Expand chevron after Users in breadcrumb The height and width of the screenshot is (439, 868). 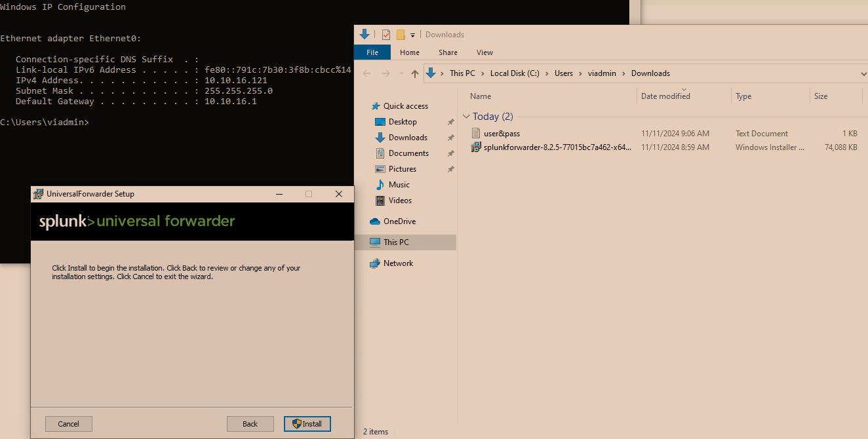pyautogui.click(x=580, y=73)
